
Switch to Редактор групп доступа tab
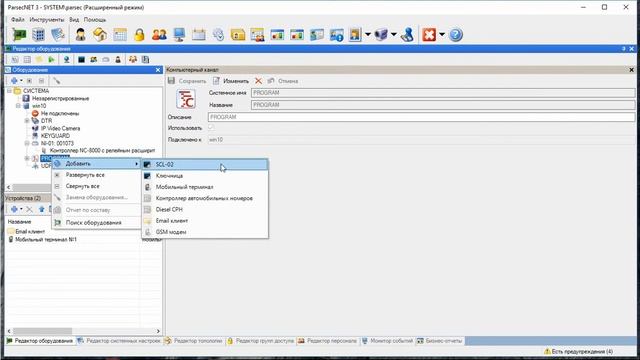[x=260, y=340]
